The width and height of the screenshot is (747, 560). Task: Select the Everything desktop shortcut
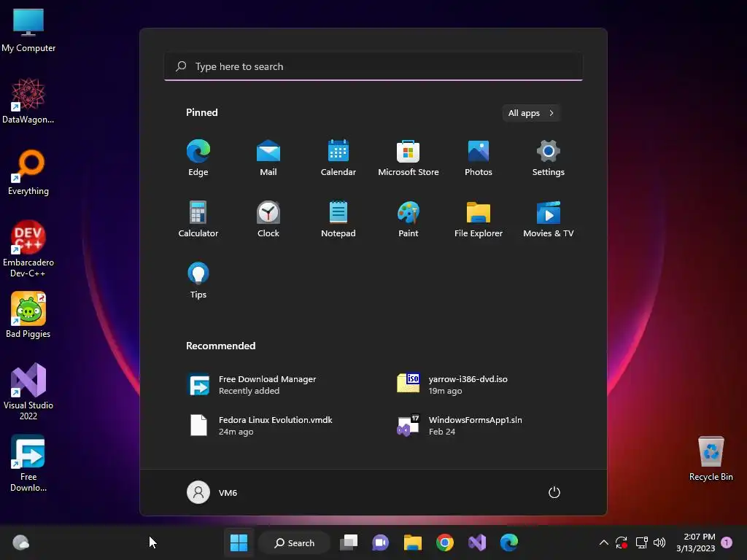(x=28, y=172)
